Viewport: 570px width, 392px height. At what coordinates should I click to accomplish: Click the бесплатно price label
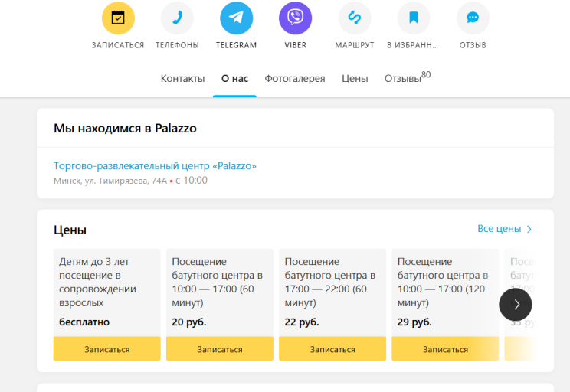click(x=84, y=322)
